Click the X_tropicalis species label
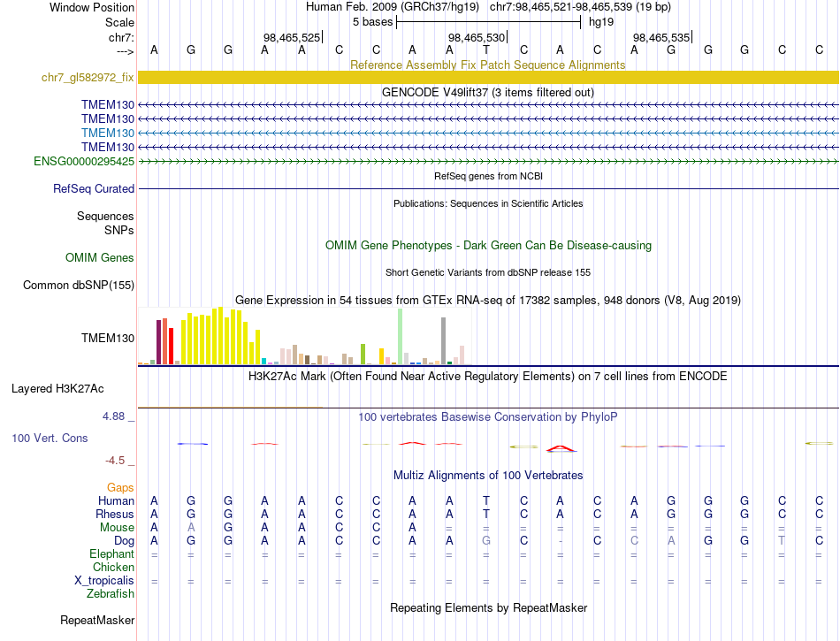Image resolution: width=840 pixels, height=641 pixels. [104, 581]
